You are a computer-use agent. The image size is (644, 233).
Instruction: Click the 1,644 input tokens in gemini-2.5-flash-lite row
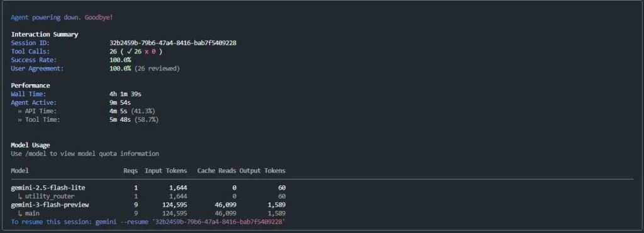178,188
